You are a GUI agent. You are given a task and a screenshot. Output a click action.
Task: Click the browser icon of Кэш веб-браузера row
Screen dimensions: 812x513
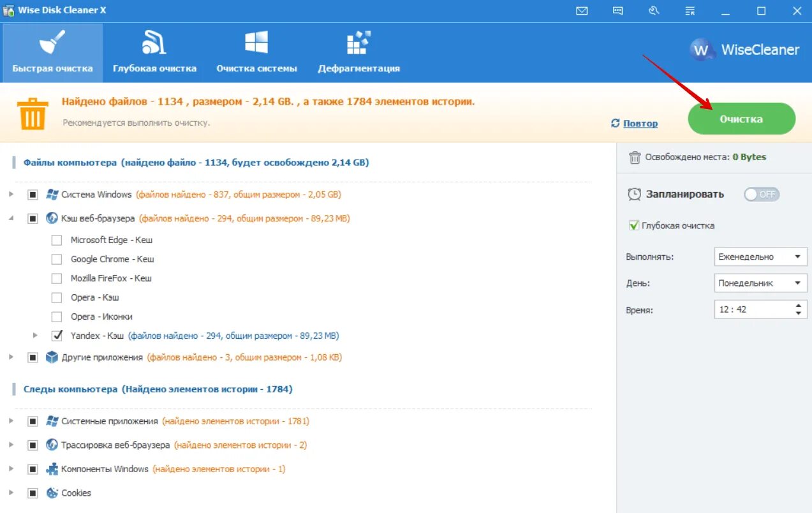pyautogui.click(x=52, y=218)
